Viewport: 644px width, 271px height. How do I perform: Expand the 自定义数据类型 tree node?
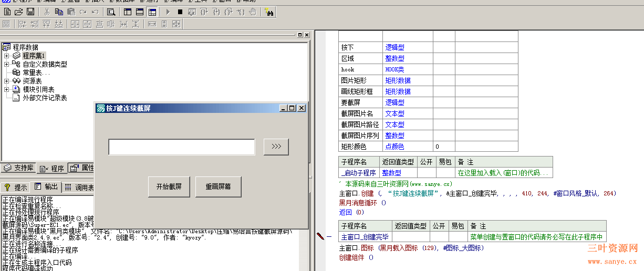(6, 64)
